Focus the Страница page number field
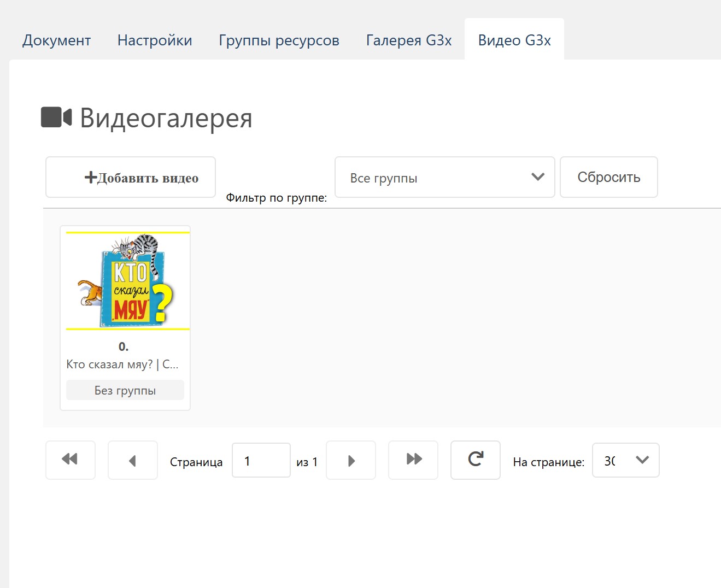721x588 pixels. (261, 460)
